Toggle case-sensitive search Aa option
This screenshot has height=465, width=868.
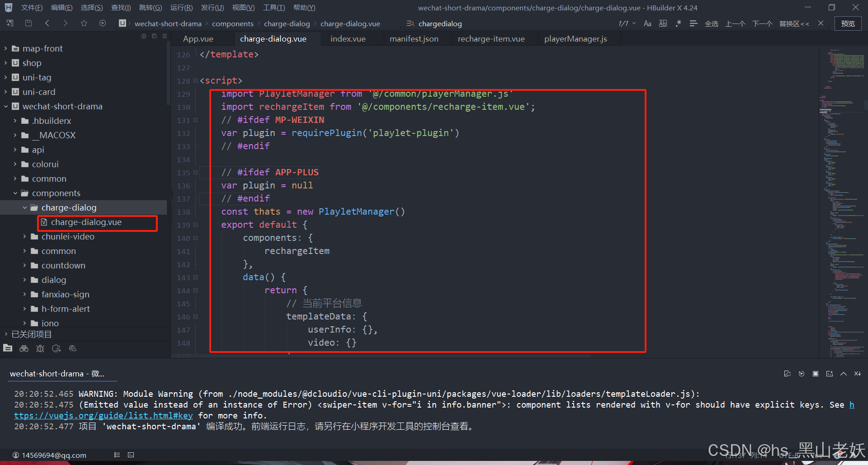pyautogui.click(x=647, y=23)
